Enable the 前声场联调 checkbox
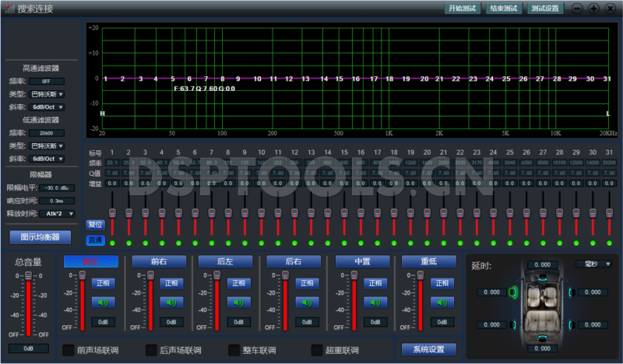This screenshot has width=623, height=364. pos(69,350)
